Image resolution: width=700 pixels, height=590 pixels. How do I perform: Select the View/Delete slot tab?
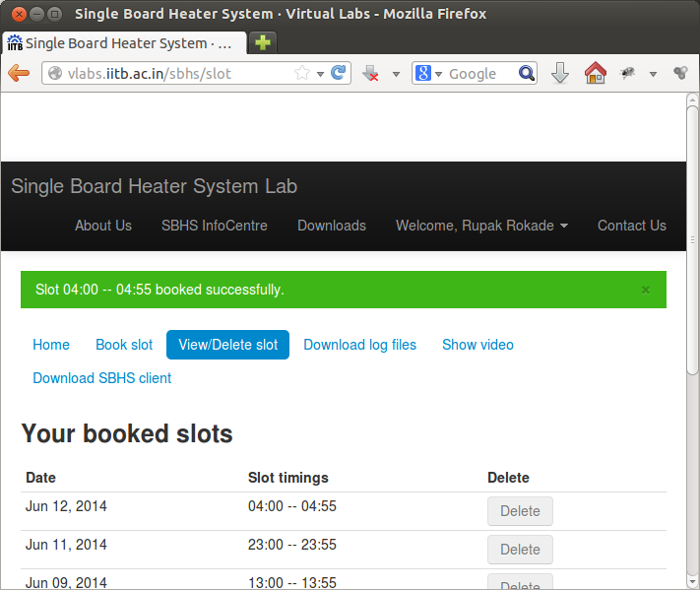pos(227,345)
